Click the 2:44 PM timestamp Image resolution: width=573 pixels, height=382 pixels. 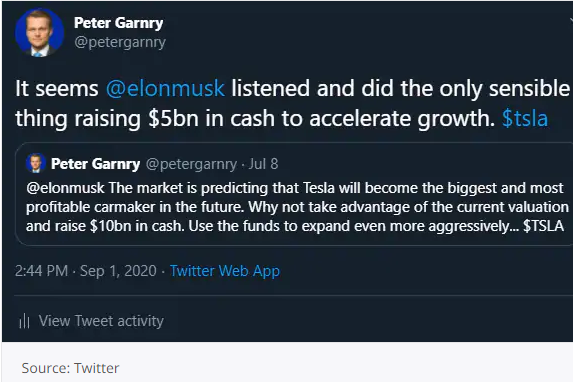point(41,271)
